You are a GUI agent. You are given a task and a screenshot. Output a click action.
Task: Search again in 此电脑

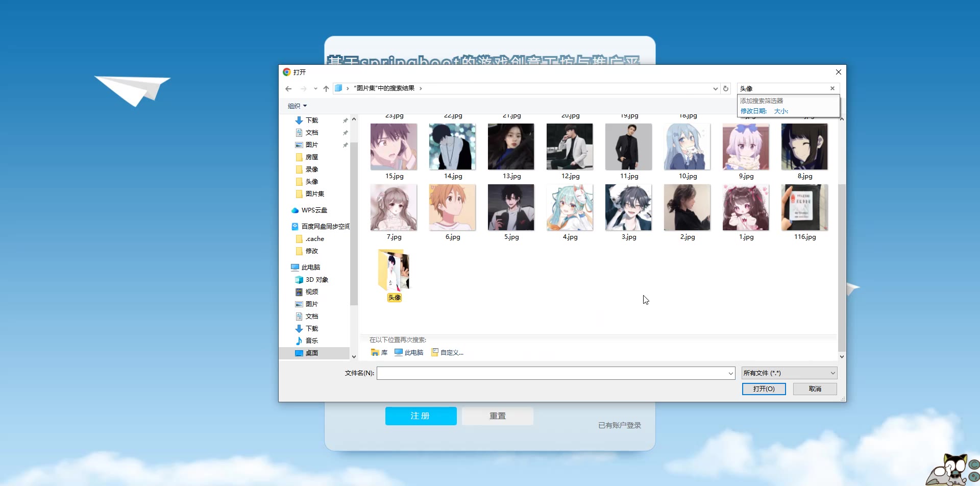click(x=409, y=353)
